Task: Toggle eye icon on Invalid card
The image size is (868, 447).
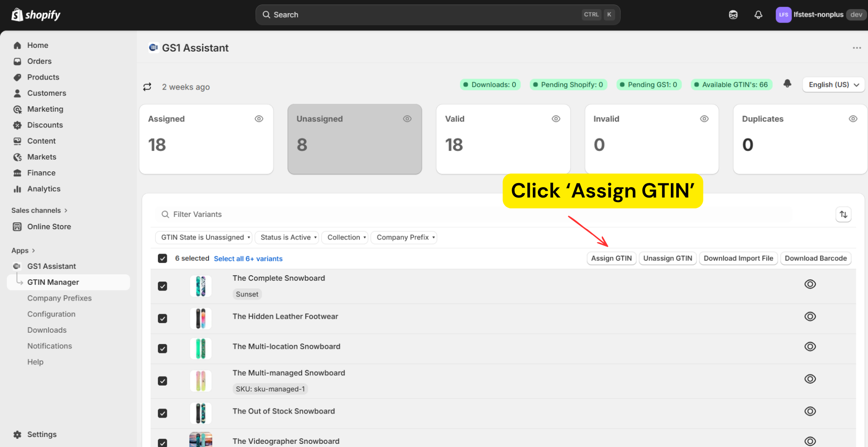Action: [x=704, y=119]
